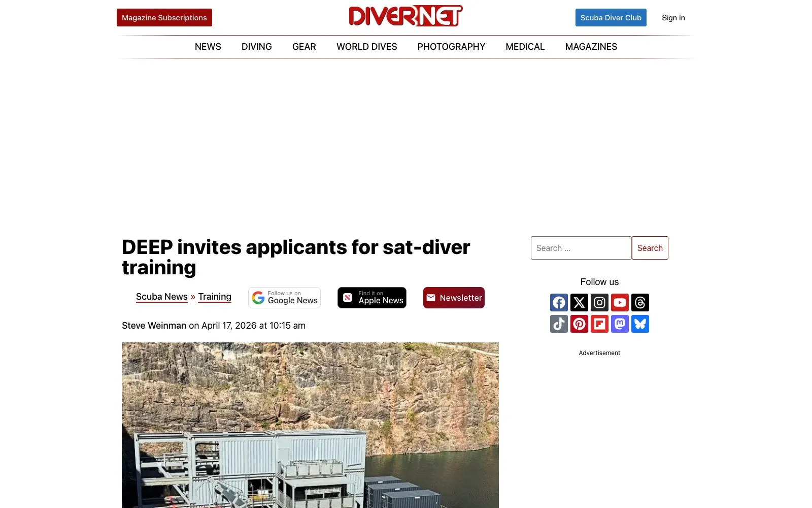Open the Flipboard follow icon
812x508 pixels.
(599, 324)
